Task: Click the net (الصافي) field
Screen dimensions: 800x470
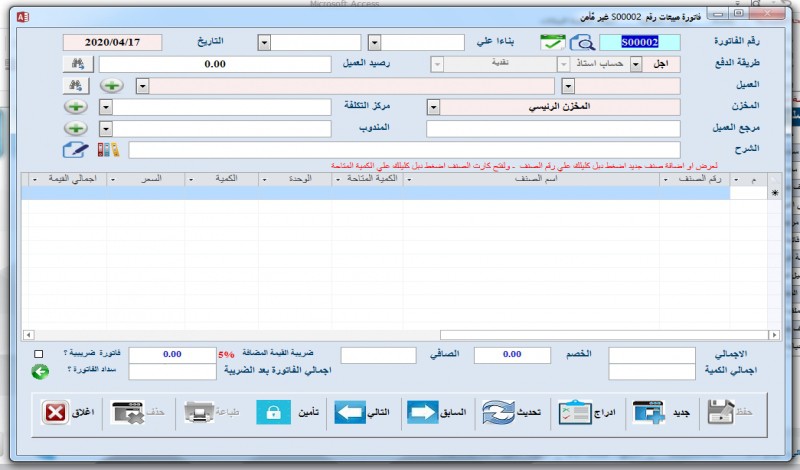Action: [378, 355]
